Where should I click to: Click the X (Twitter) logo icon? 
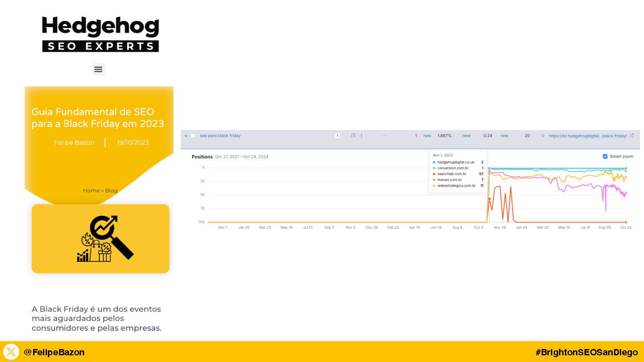11,352
